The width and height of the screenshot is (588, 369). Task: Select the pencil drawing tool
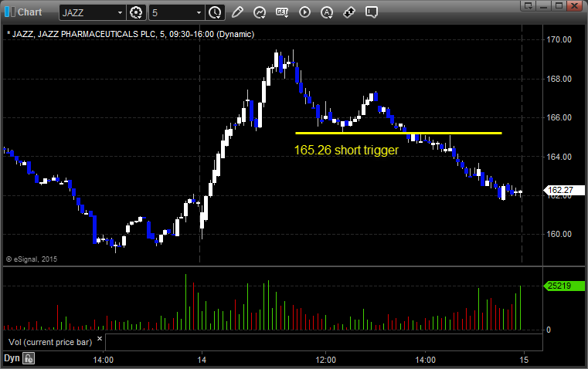click(237, 12)
